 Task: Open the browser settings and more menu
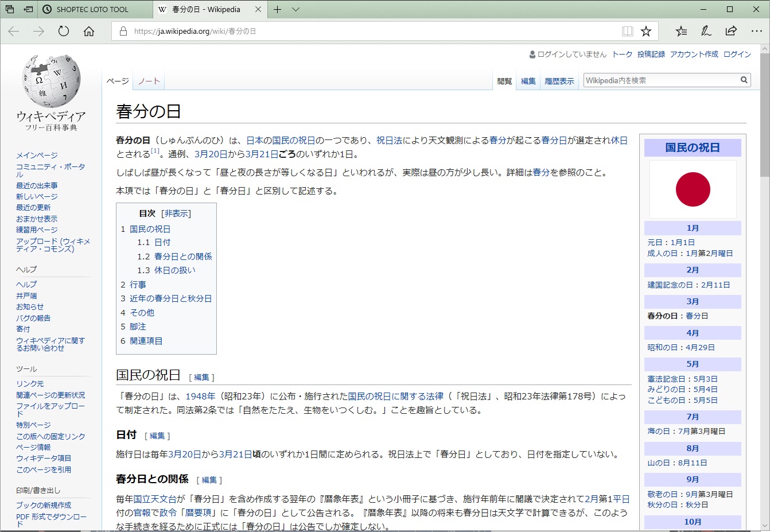[x=756, y=31]
